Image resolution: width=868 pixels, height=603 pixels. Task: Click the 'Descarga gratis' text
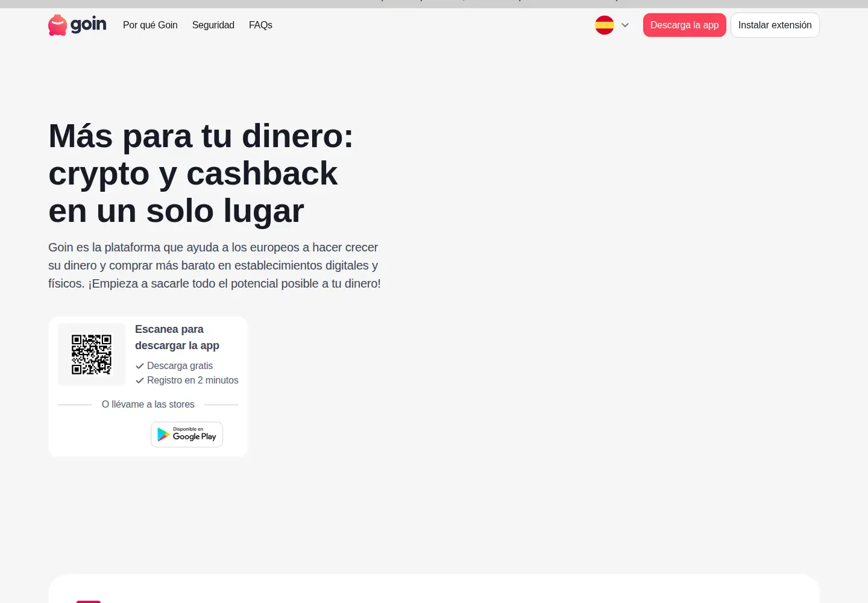[180, 365]
